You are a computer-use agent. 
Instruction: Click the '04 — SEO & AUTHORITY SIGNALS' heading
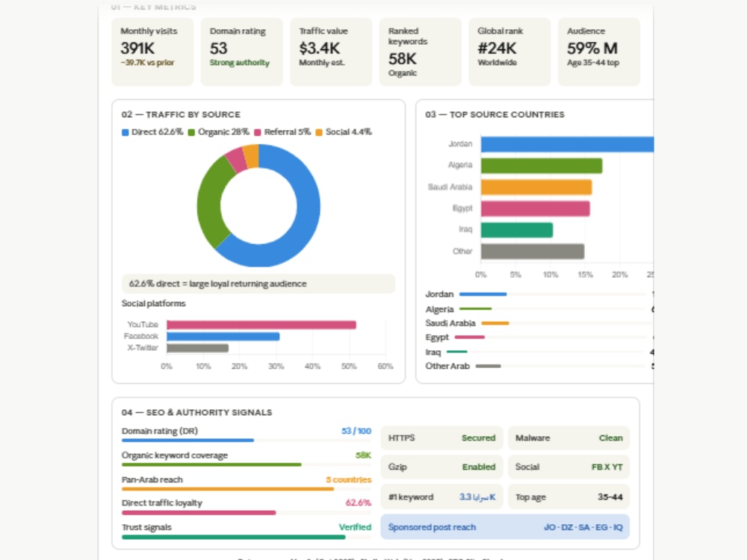pos(196,412)
